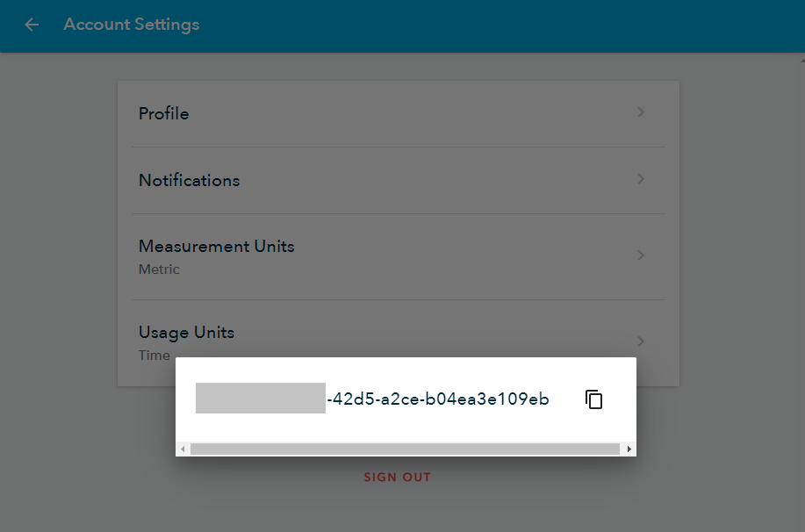Open the Measurement Units chevron arrow
The width and height of the screenshot is (805, 532).
641,255
